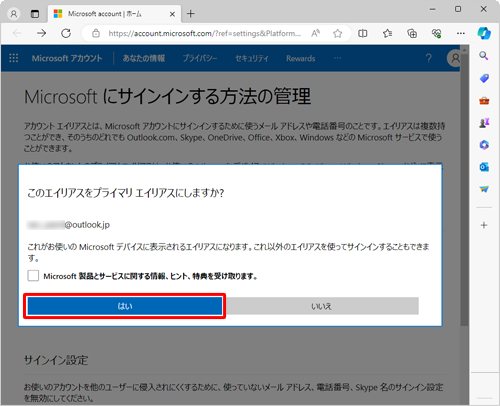
Task: Open セキュリティ tab
Action: click(x=252, y=58)
